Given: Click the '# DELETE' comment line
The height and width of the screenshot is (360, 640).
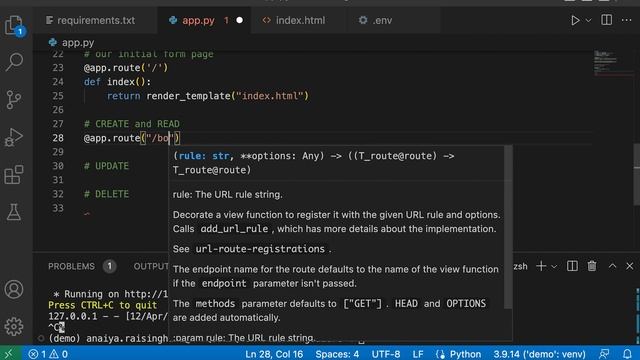Looking at the screenshot, I should pyautogui.click(x=106, y=194).
